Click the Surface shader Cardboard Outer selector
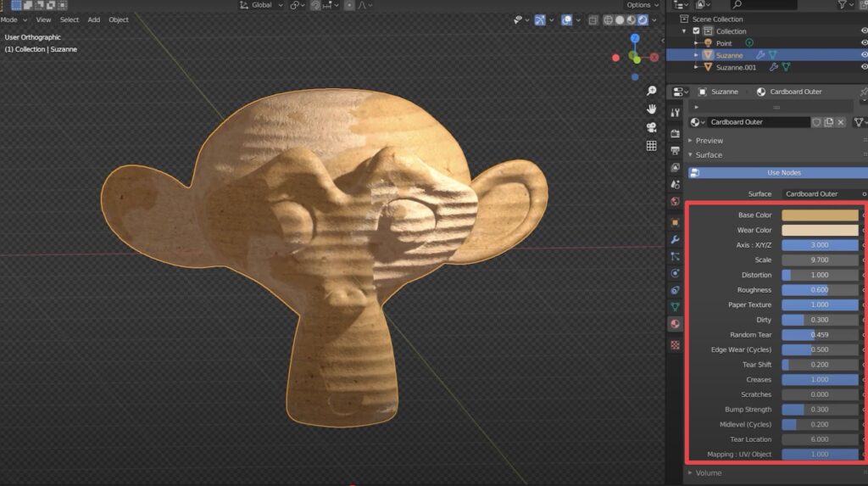This screenshot has width=868, height=486. point(822,194)
